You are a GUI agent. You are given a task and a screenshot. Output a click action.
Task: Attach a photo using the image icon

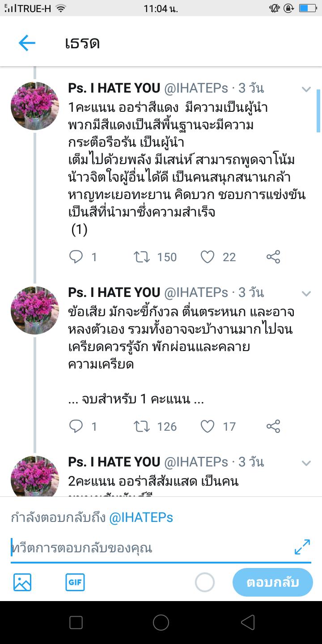(22, 582)
